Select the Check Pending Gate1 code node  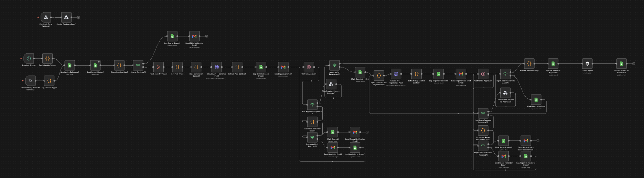[x=119, y=65]
